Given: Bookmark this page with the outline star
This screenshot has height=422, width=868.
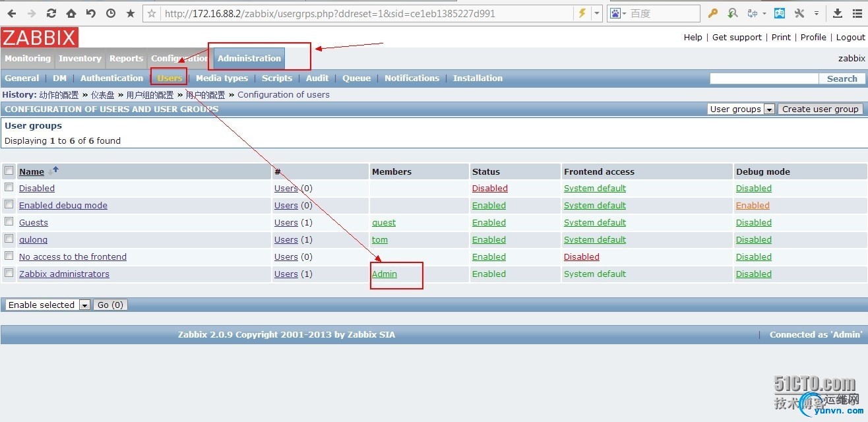Looking at the screenshot, I should tap(152, 13).
